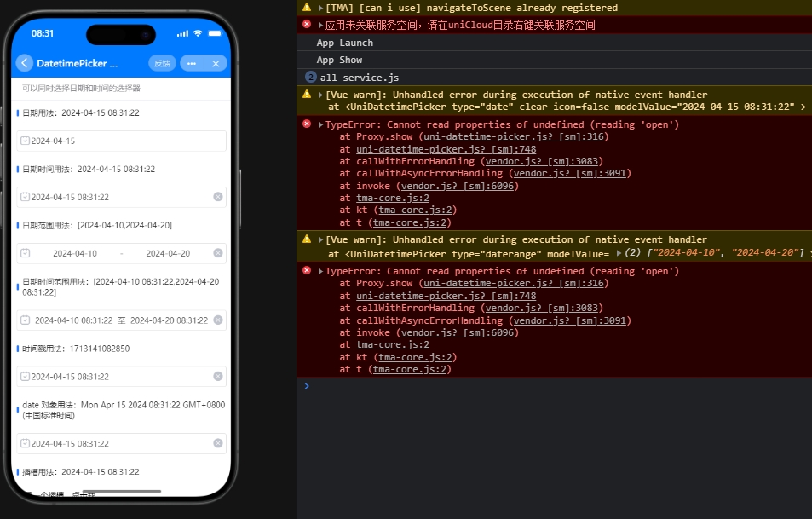812x519 pixels.
Task: Click range end date 2024-04-20
Action: tap(168, 253)
